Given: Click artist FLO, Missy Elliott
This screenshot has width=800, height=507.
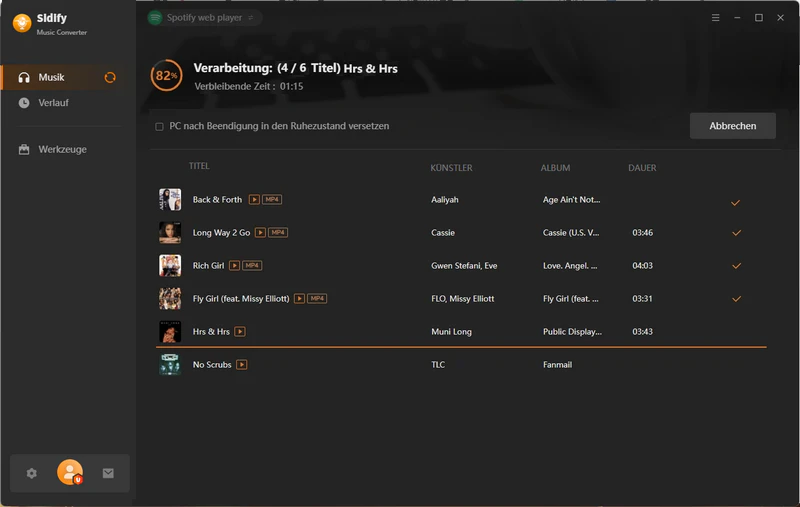Looking at the screenshot, I should (462, 299).
